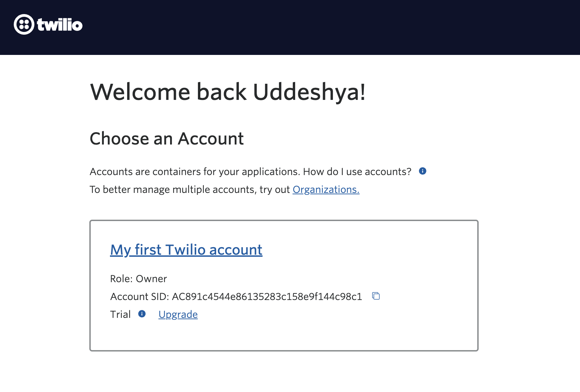The width and height of the screenshot is (580, 392).
Task: Click the 'Role: Owner' text
Action: click(138, 279)
